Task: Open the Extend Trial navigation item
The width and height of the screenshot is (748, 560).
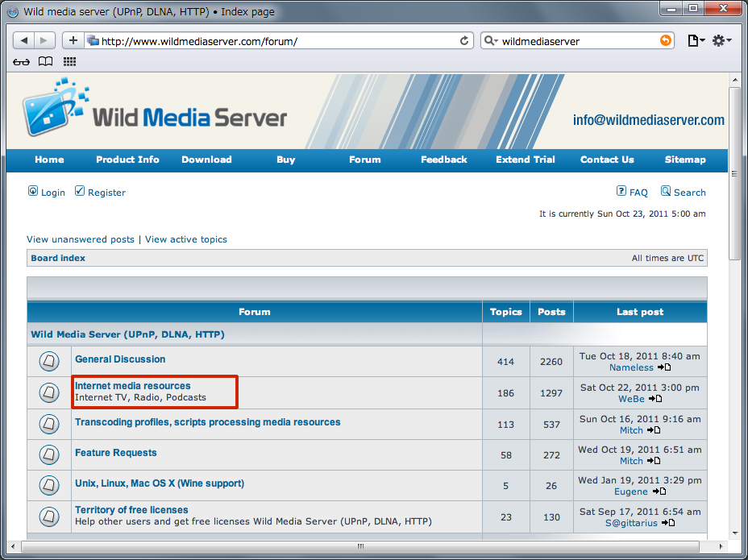Action: 526,160
